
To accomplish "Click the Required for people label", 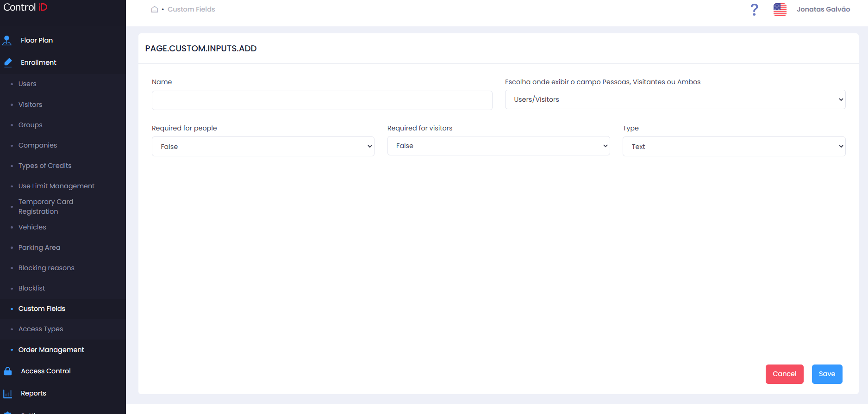I will (184, 128).
